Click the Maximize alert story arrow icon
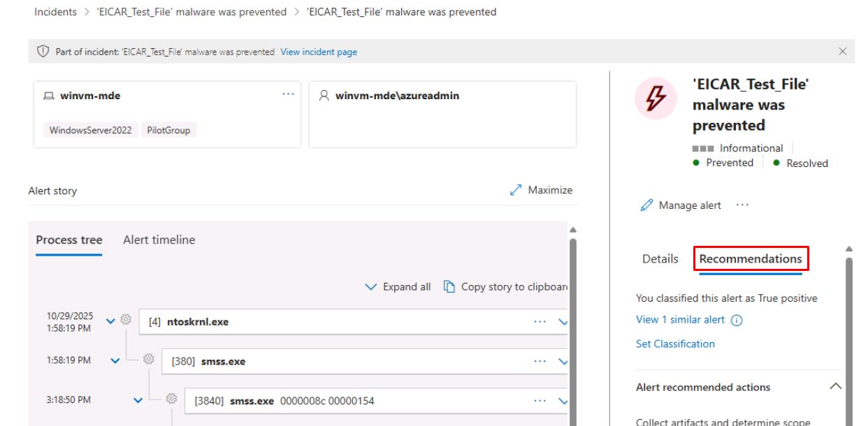868x426 pixels. tap(516, 190)
